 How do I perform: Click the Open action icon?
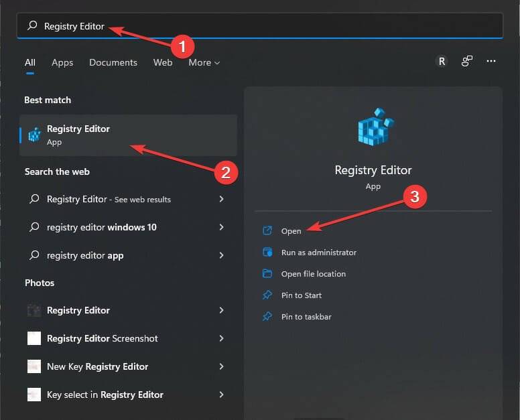pyautogui.click(x=267, y=230)
